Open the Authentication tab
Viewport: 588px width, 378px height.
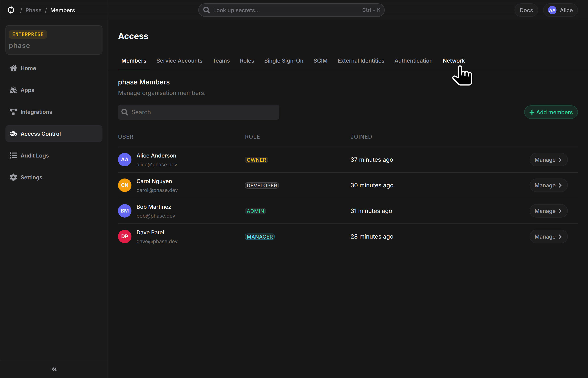(x=413, y=61)
